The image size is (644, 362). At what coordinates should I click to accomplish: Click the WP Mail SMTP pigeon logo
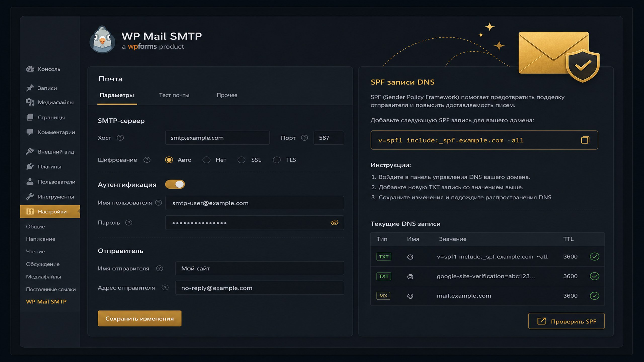click(x=102, y=39)
